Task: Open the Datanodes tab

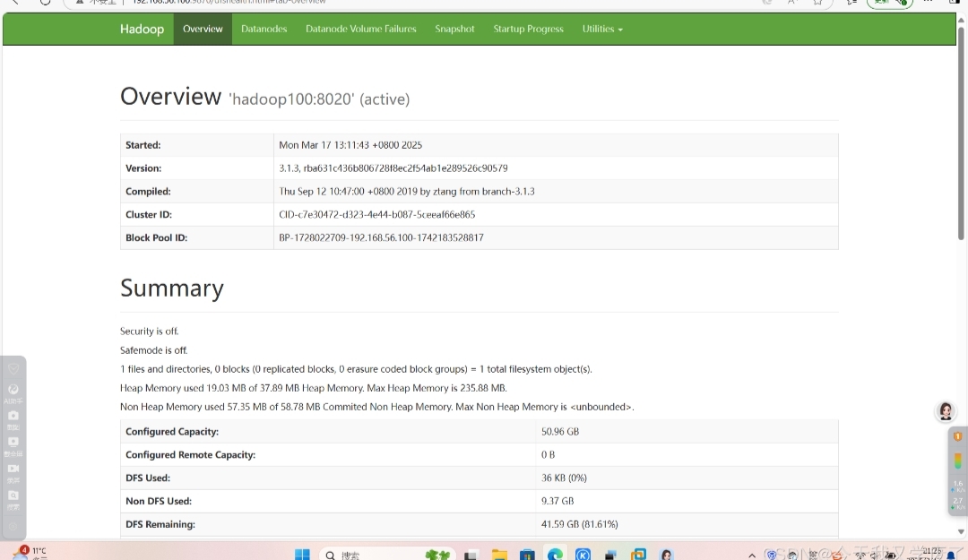Action: 264,29
